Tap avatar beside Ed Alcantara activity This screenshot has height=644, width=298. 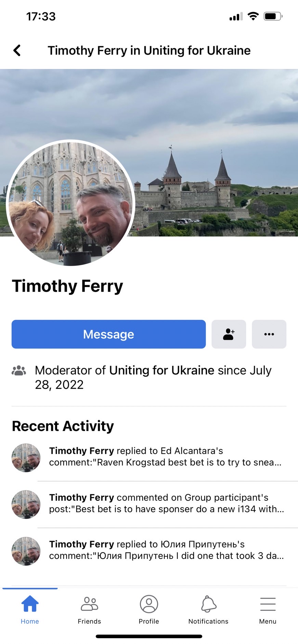[x=26, y=458]
